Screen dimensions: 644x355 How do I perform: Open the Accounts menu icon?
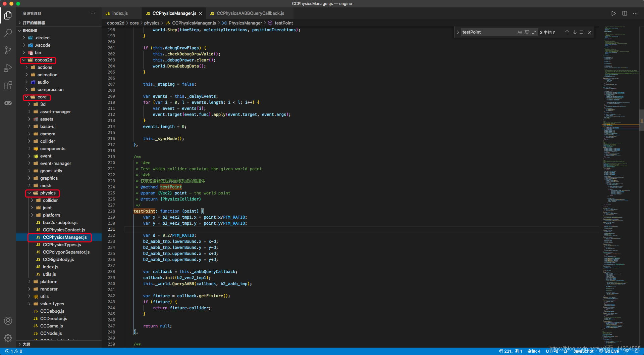pos(8,321)
